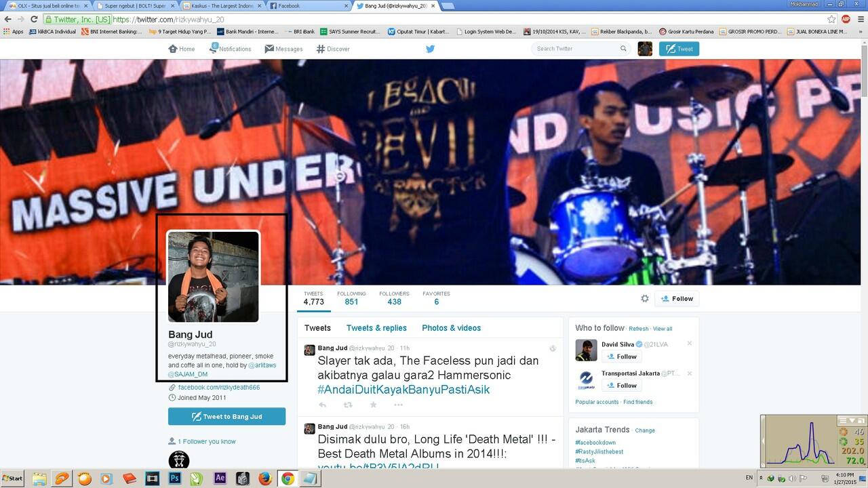Image resolution: width=868 pixels, height=488 pixels.
Task: Bookmark this page with the star
Action: [831, 20]
